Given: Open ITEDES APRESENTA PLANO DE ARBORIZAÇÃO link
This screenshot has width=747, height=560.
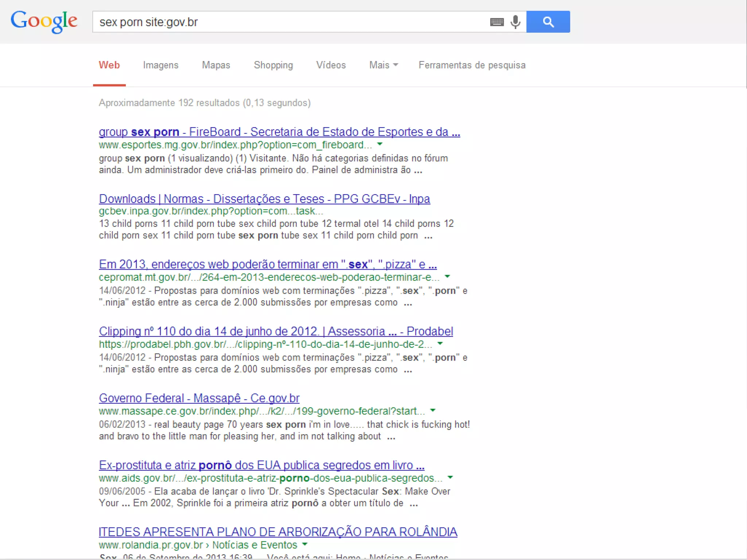Looking at the screenshot, I should 278,532.
